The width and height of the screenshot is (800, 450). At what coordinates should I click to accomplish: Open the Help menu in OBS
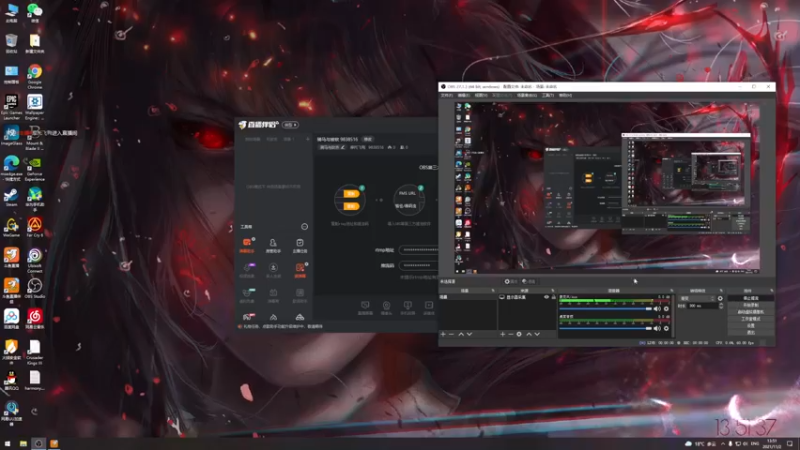tap(565, 95)
